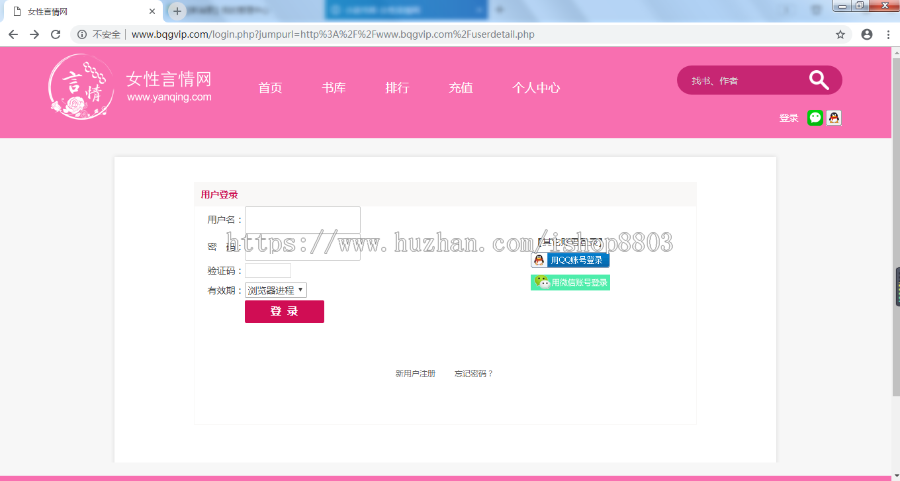This screenshot has height=481, width=900.
Task: Log in with 用QQ帐号登录 button
Action: [x=570, y=260]
